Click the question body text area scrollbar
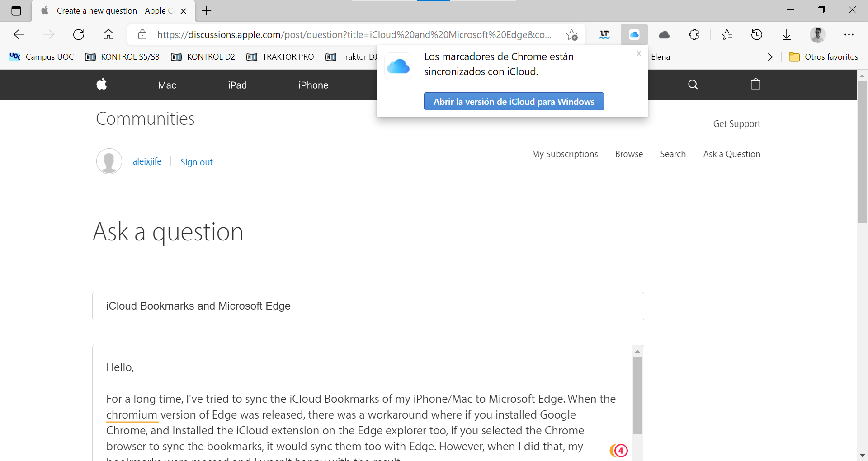 [637, 395]
